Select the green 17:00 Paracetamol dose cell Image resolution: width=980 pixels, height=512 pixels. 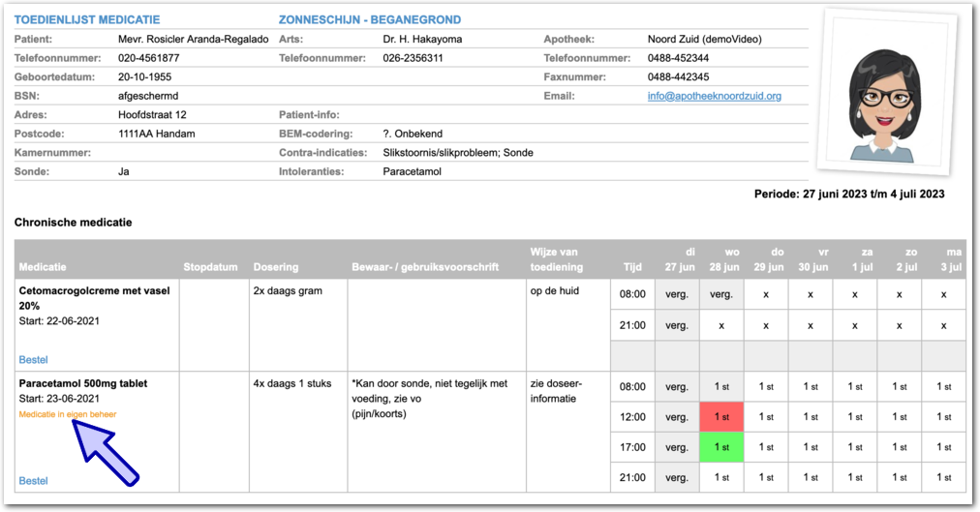[721, 447]
